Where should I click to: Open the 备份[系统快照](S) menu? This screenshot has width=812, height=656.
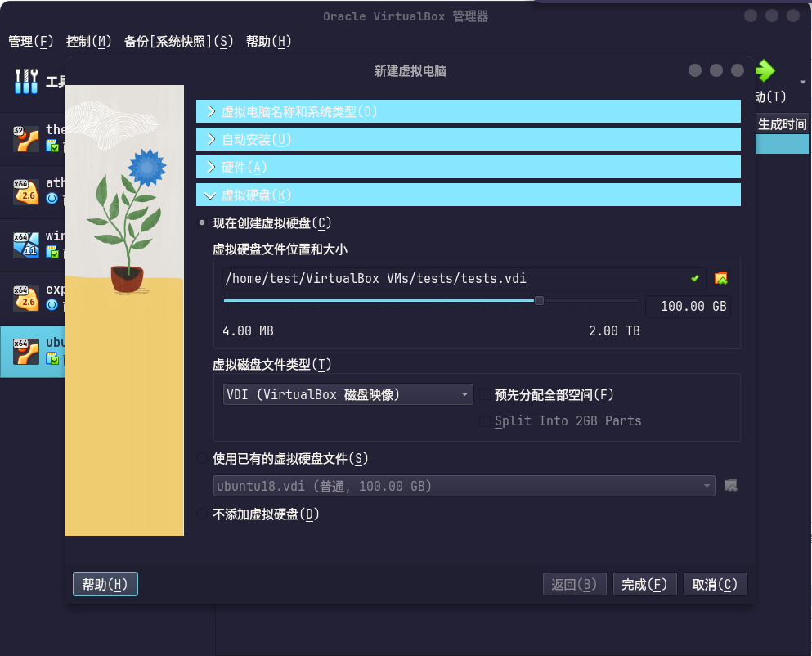[178, 42]
